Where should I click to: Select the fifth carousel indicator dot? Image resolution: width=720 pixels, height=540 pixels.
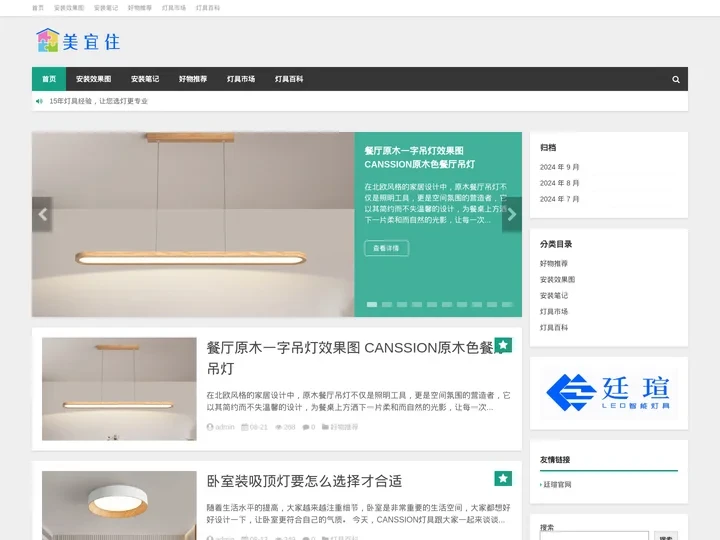tap(432, 304)
